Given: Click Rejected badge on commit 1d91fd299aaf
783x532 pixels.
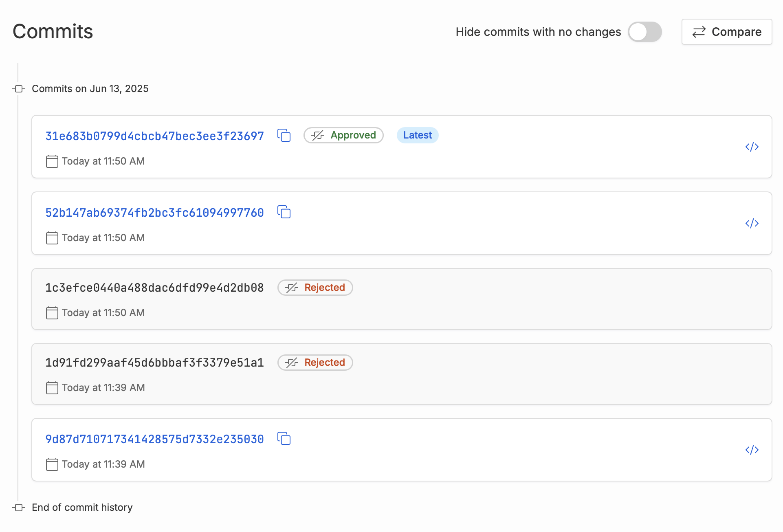Looking at the screenshot, I should 315,363.
